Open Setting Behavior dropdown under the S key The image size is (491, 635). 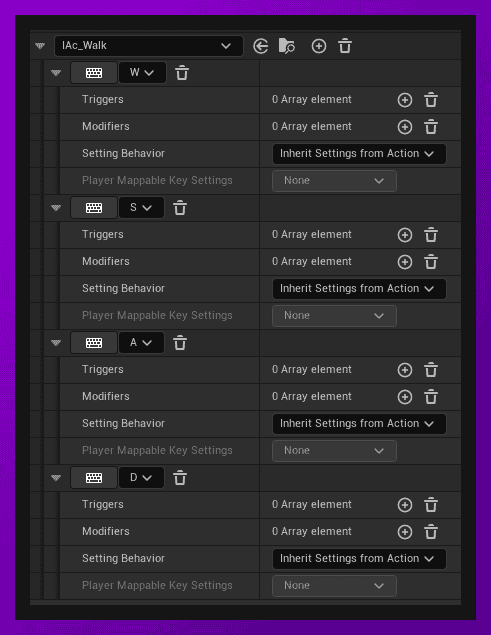359,289
